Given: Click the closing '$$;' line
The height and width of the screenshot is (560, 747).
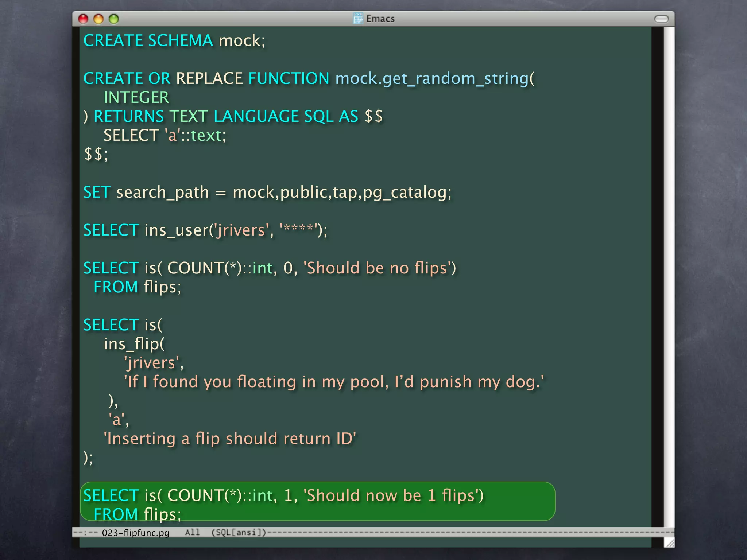Looking at the screenshot, I should pyautogui.click(x=96, y=154).
